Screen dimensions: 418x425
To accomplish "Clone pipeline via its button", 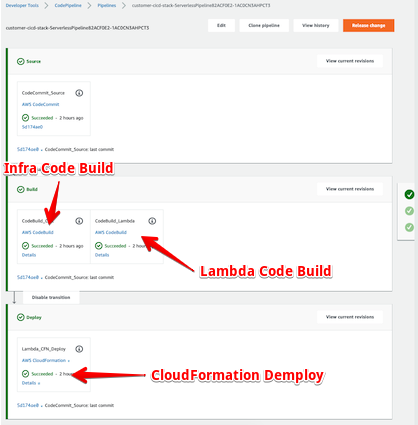I will pos(264,25).
